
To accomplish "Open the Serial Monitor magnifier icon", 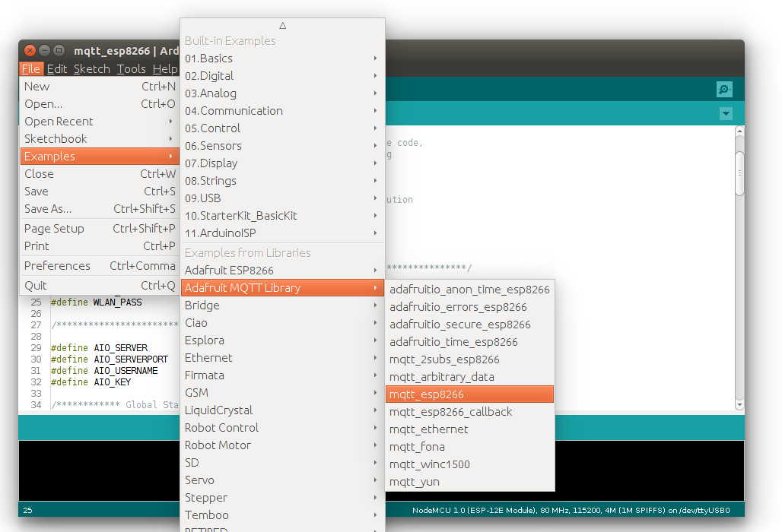I will (724, 89).
